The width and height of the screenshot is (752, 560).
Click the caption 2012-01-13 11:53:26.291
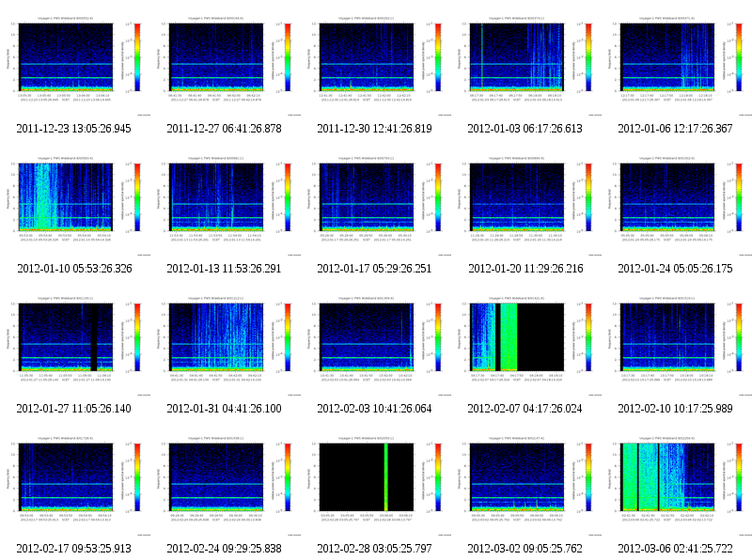[224, 269]
